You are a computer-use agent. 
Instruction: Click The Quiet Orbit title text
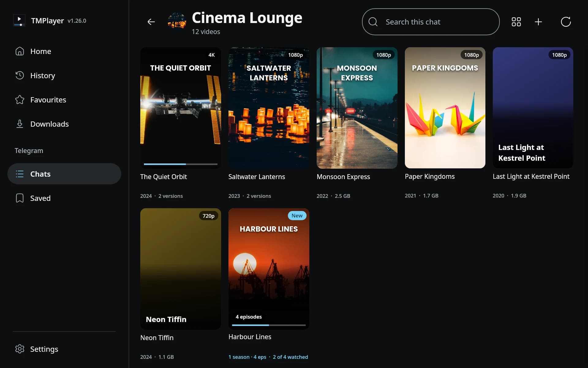[x=164, y=177]
